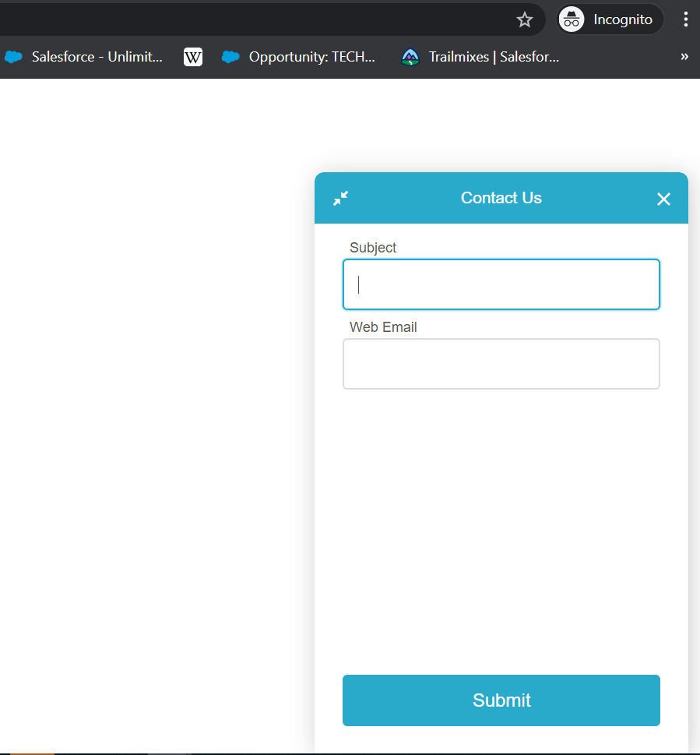This screenshot has height=755, width=700.
Task: Open the Incognito profile indicator
Action: (610, 19)
